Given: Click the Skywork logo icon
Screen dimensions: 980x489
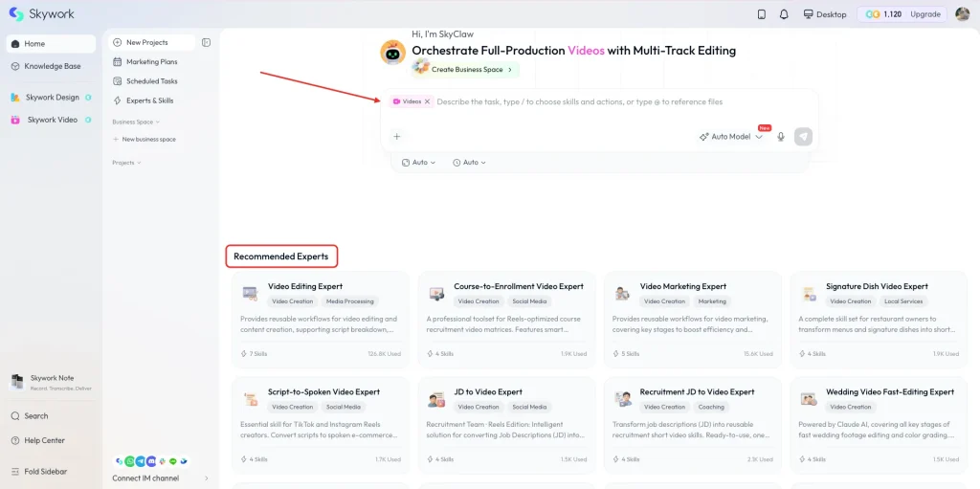Looking at the screenshot, I should tap(16, 13).
